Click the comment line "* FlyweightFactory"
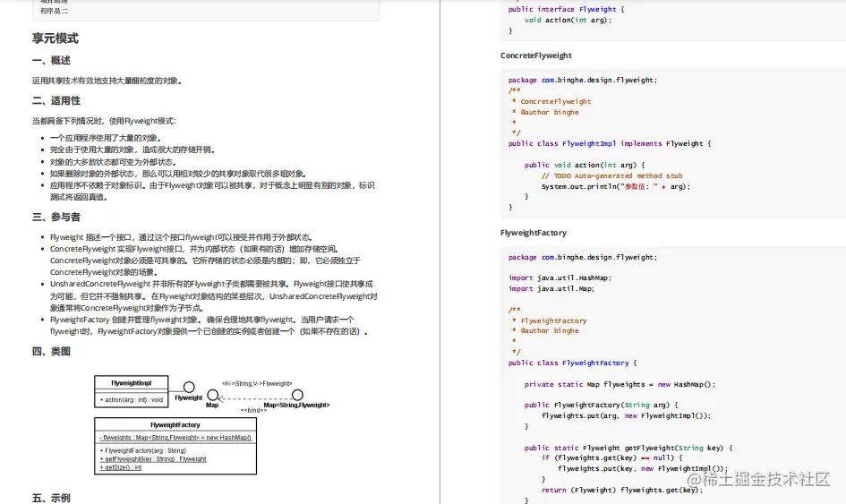The image size is (846, 504). point(550,320)
